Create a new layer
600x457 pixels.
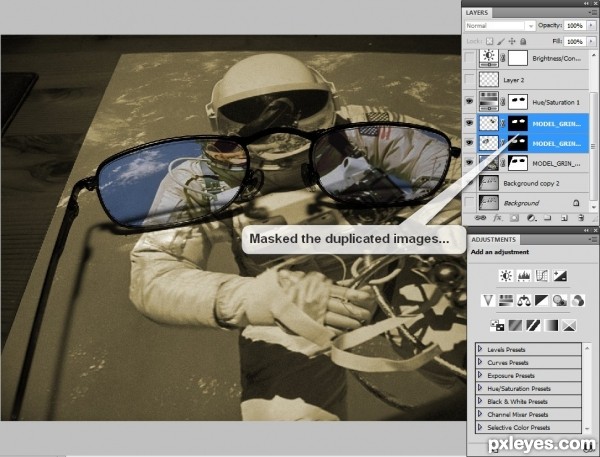tap(564, 218)
